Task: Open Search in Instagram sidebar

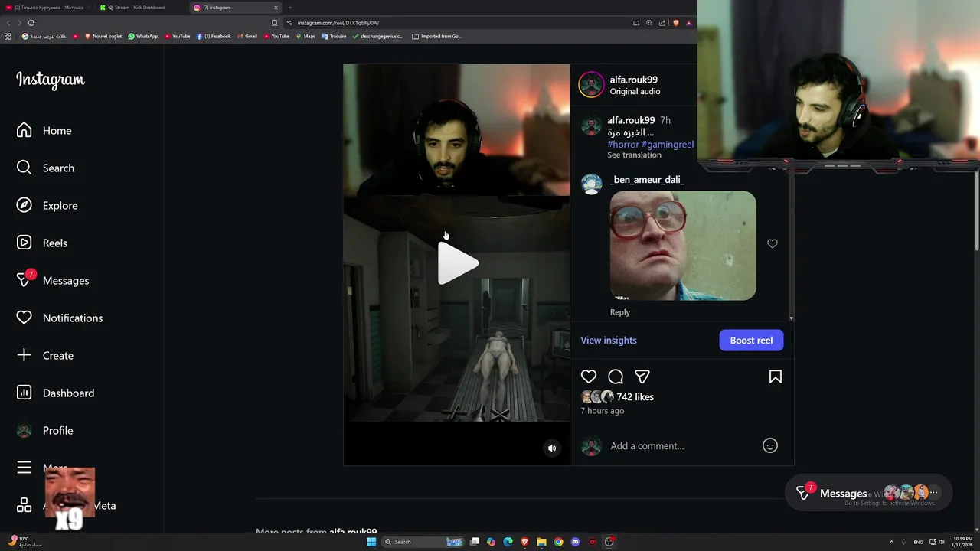Action: (x=45, y=168)
